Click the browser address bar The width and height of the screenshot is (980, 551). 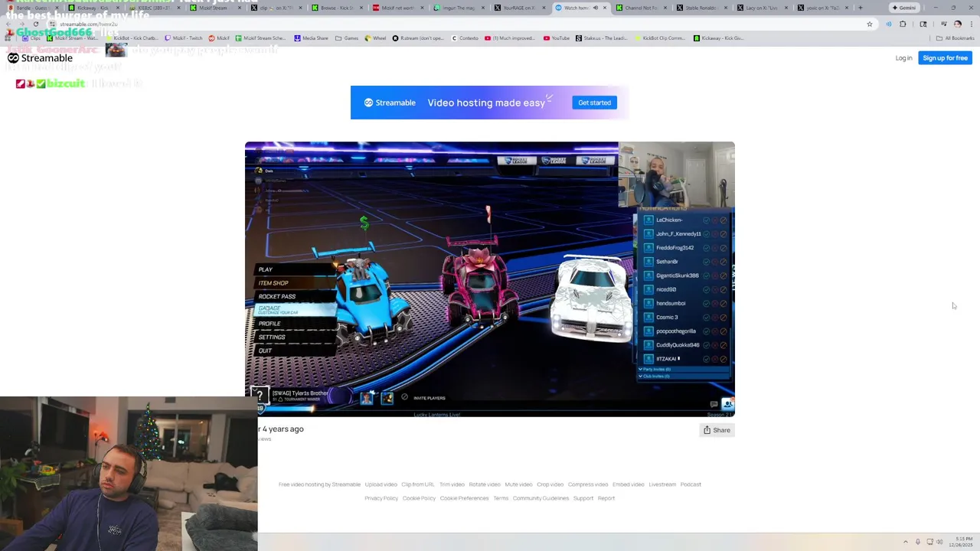(x=459, y=24)
